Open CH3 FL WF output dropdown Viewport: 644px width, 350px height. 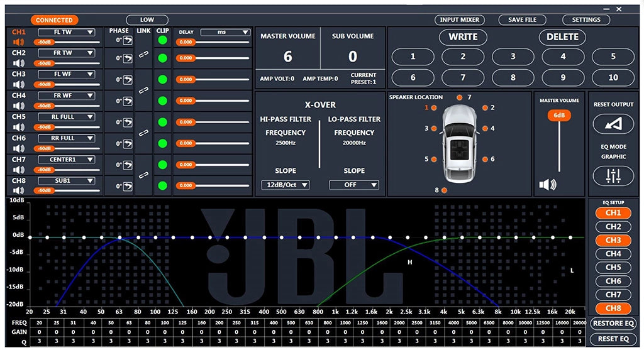pyautogui.click(x=67, y=74)
